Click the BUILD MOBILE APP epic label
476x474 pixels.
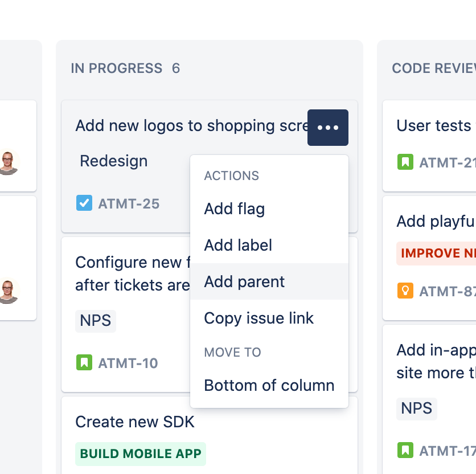[x=141, y=454]
